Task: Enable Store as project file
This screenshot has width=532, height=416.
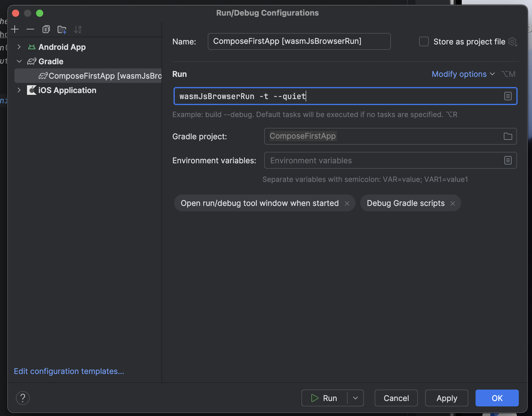Action: [x=424, y=42]
